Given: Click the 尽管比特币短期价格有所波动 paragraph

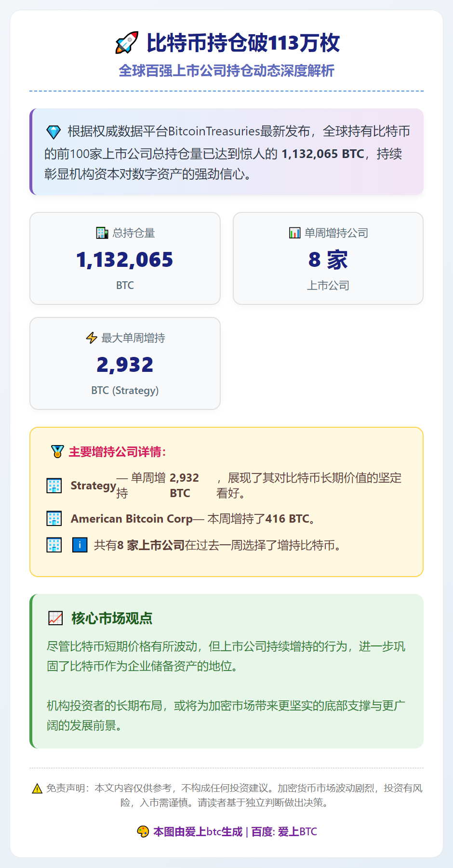Looking at the screenshot, I should coord(226,656).
